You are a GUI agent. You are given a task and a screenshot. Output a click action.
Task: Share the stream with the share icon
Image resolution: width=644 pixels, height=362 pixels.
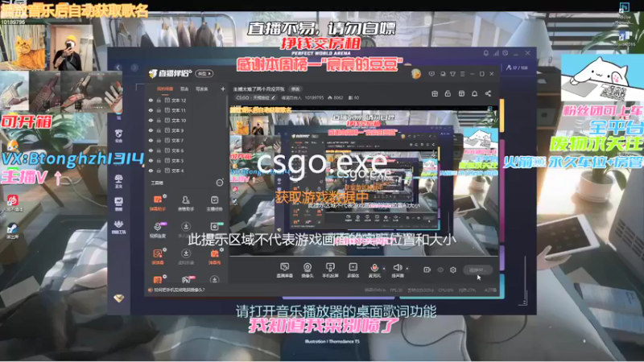click(488, 93)
